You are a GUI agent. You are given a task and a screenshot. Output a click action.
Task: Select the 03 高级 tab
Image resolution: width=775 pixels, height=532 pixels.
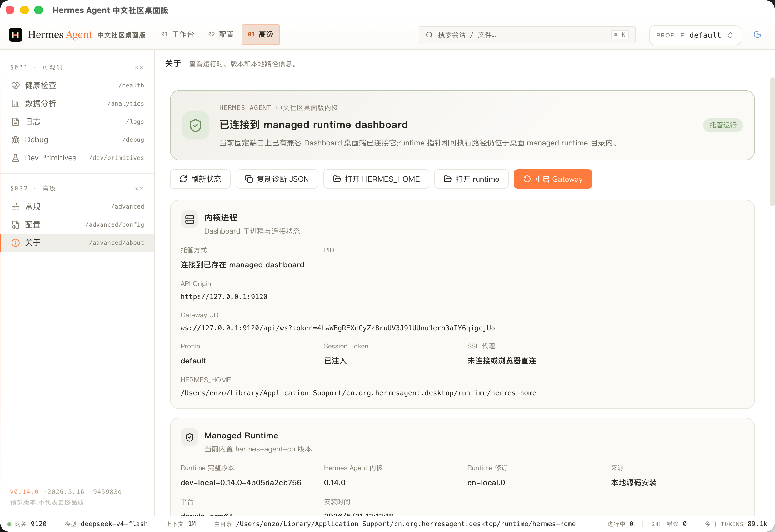tap(261, 34)
